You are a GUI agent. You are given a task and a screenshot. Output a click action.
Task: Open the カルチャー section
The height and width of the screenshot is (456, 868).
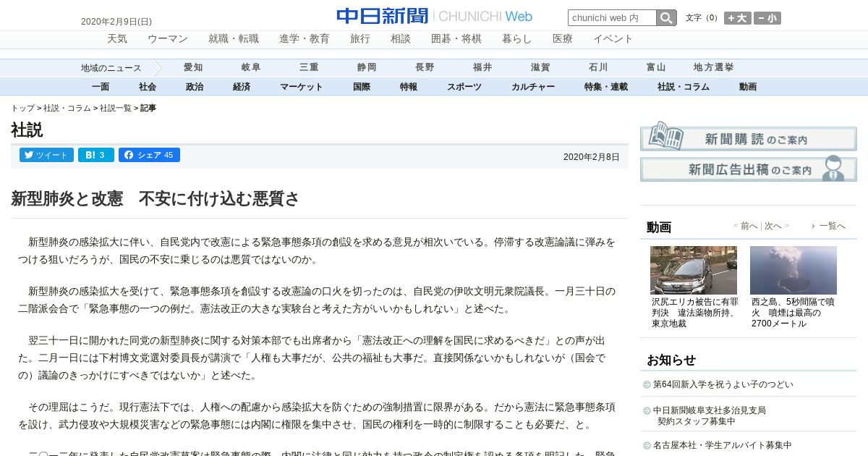533,87
